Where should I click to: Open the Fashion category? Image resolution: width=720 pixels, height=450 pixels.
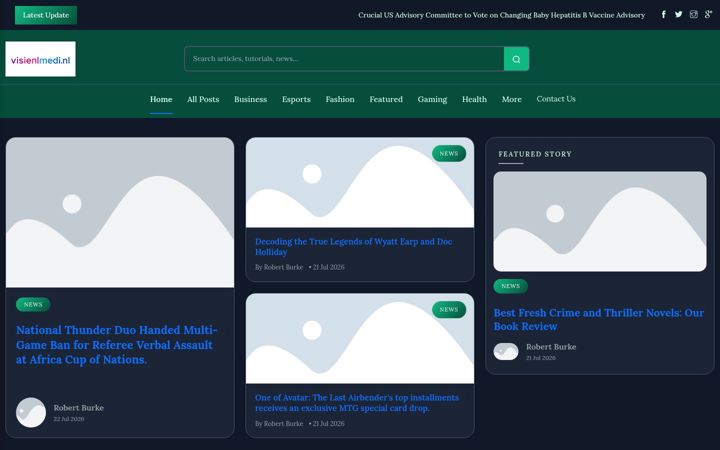[x=340, y=99]
